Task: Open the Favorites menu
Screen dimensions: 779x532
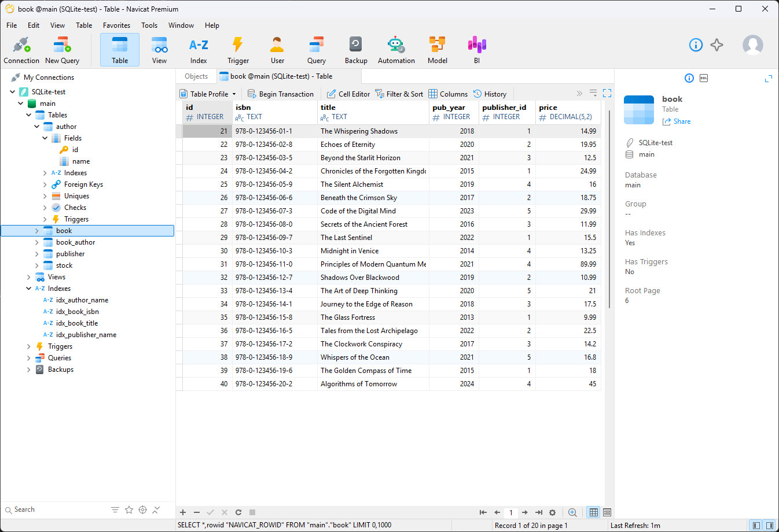Action: (116, 25)
